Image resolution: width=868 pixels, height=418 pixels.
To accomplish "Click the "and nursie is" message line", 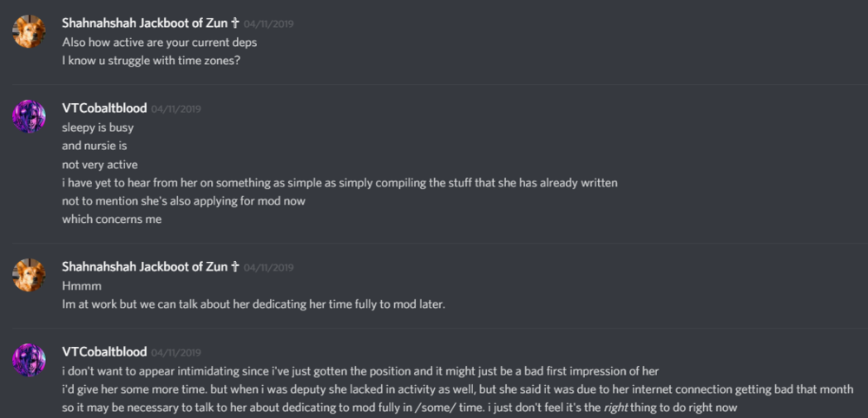I will [95, 146].
